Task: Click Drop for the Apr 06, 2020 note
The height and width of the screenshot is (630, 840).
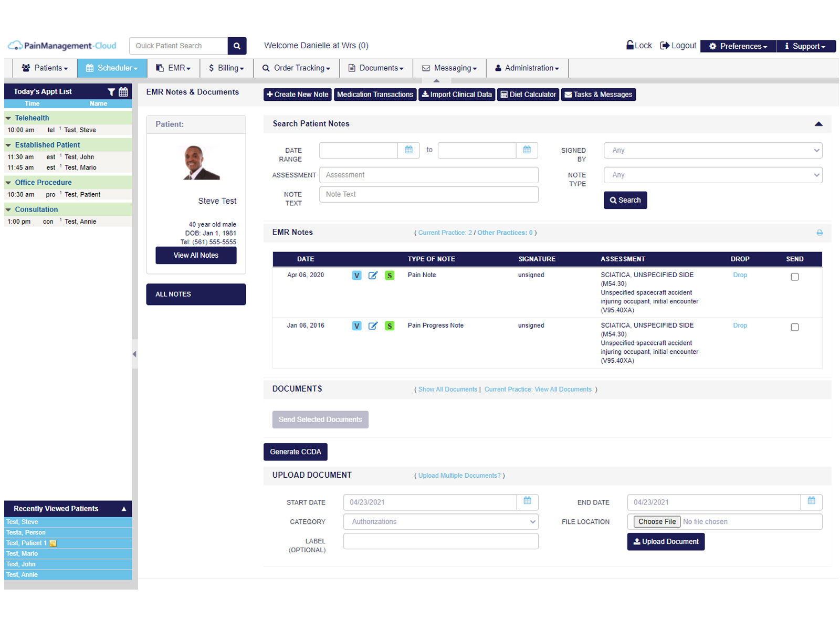Action: click(x=740, y=275)
